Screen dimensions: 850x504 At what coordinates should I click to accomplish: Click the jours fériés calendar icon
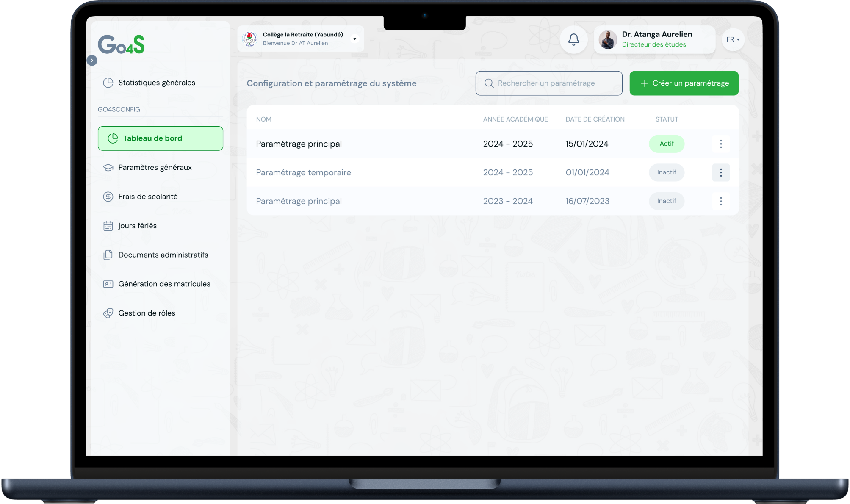coord(108,226)
